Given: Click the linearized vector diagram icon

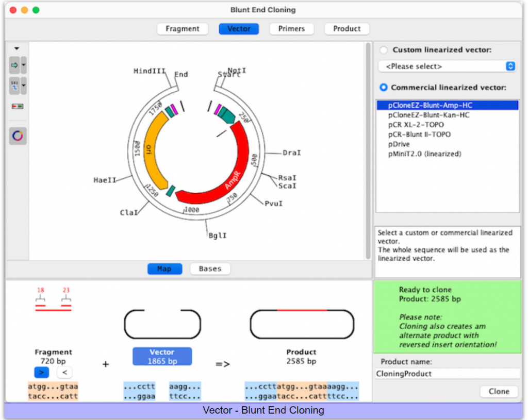Looking at the screenshot, I should (161, 325).
